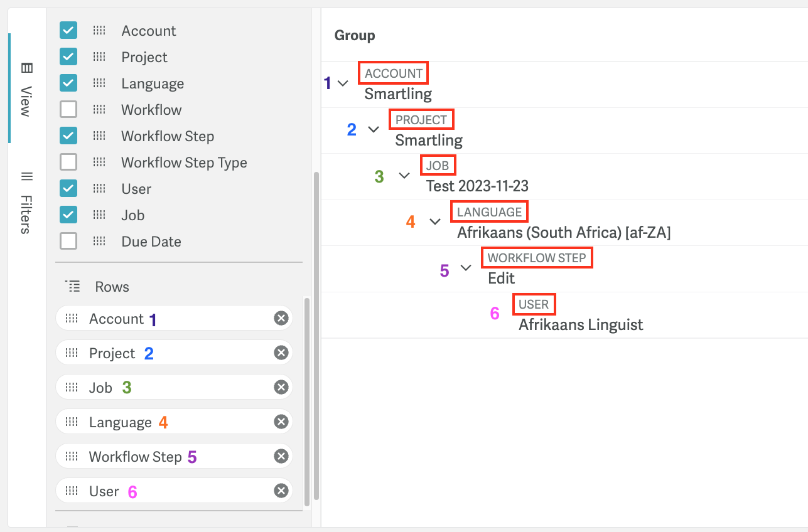Collapse the Project Smartling group
This screenshot has height=532, width=808.
point(374,129)
